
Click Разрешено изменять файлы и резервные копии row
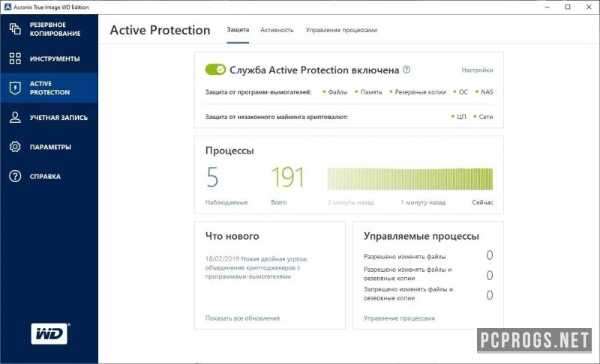tap(428, 274)
